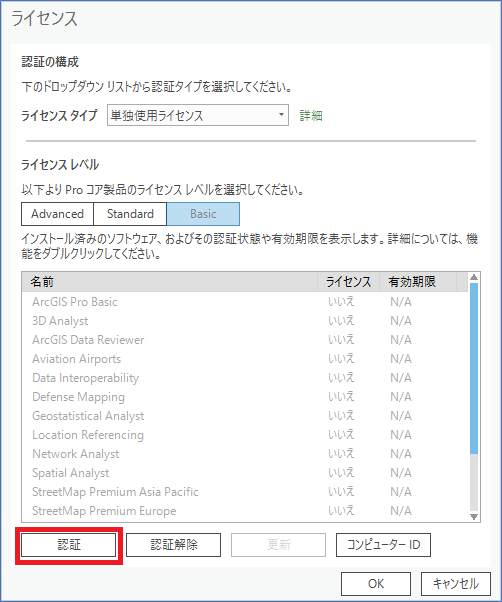Select the Standard license level

pos(130,214)
